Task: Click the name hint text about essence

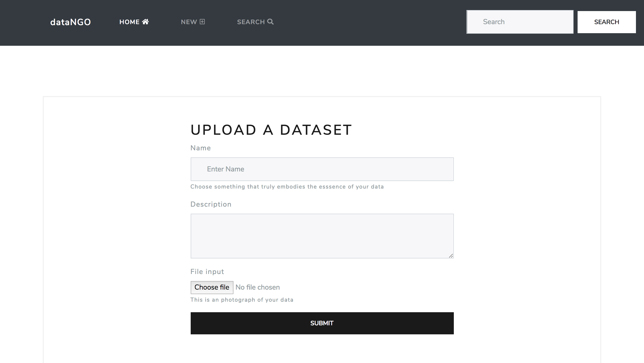Action: coord(287,187)
